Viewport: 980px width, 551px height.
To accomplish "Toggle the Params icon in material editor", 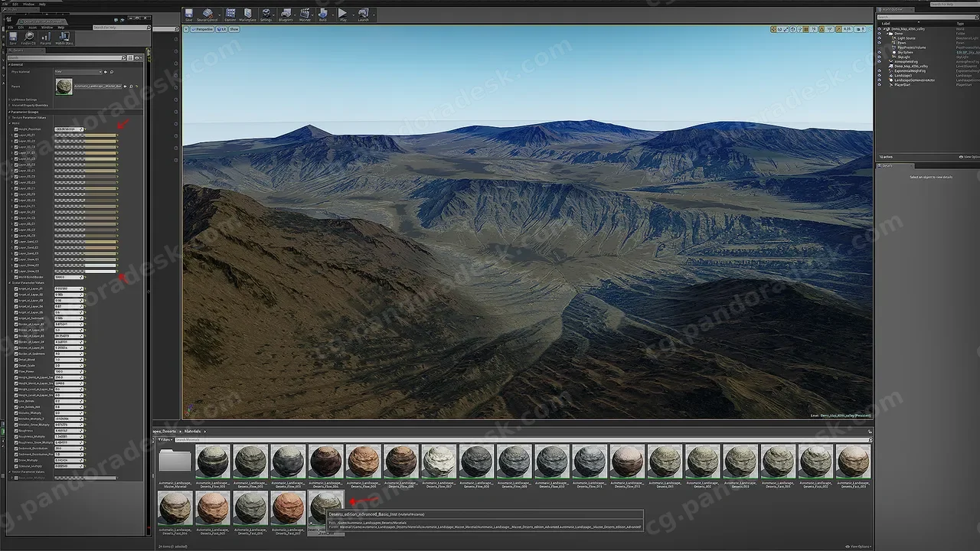I will 46,37.
